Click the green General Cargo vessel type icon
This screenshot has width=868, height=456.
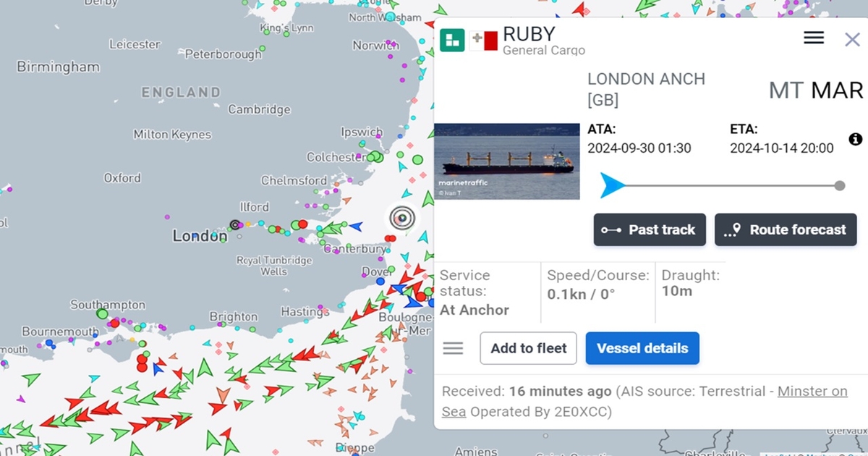click(x=452, y=40)
